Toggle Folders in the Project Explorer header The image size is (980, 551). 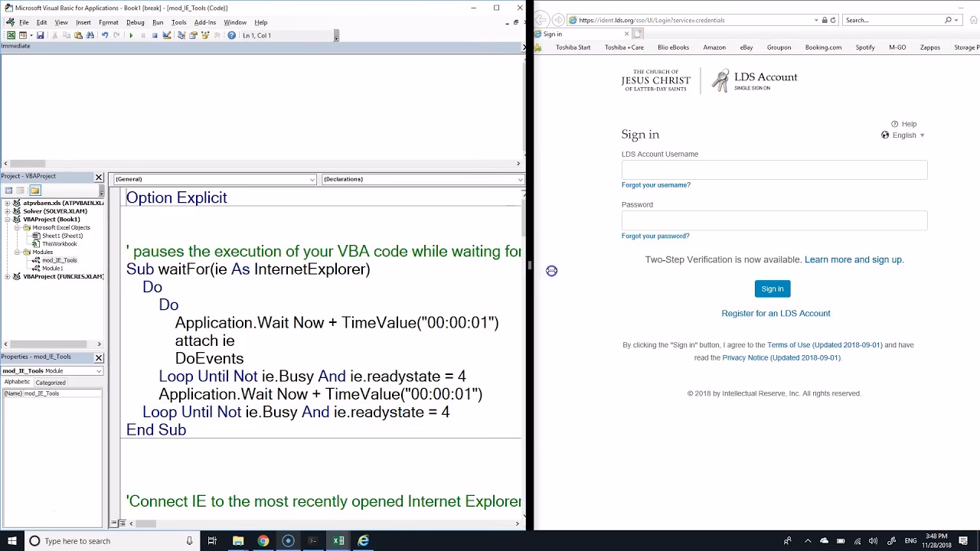(x=35, y=190)
